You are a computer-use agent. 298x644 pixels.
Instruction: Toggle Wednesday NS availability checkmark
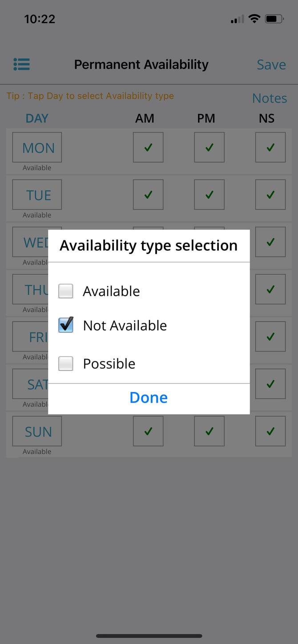(x=270, y=242)
